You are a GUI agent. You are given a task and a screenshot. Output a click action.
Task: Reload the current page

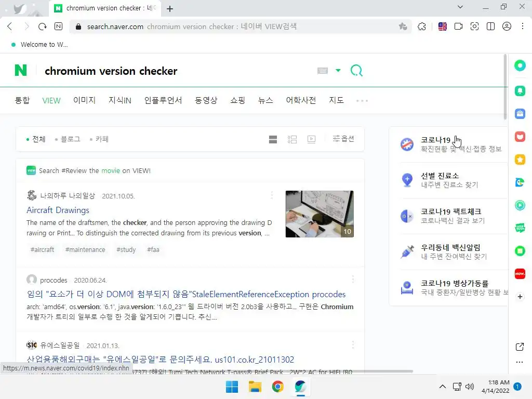(x=42, y=26)
